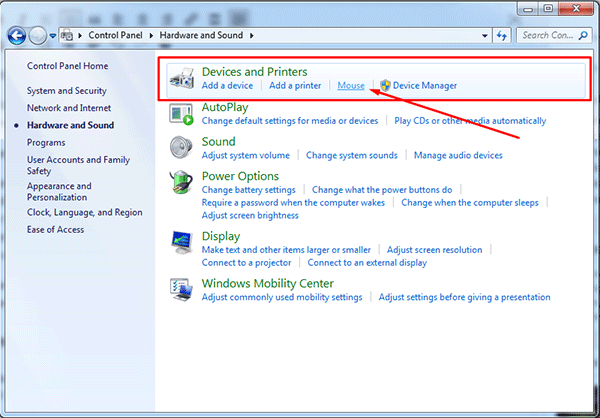This screenshot has width=600, height=418.
Task: Click Play CDs or other media automatically
Action: coord(470,121)
